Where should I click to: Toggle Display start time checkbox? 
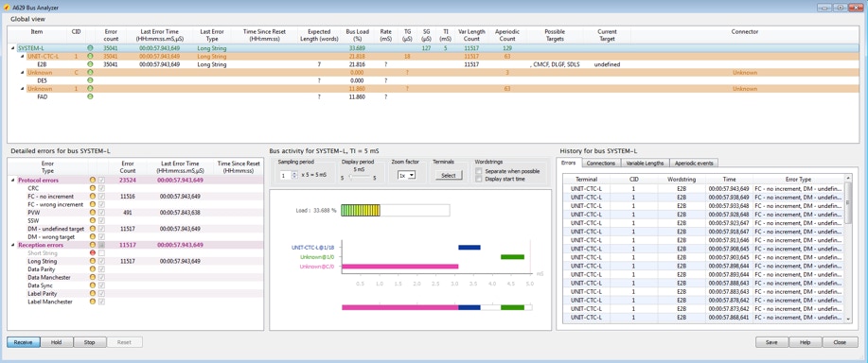coord(478,179)
